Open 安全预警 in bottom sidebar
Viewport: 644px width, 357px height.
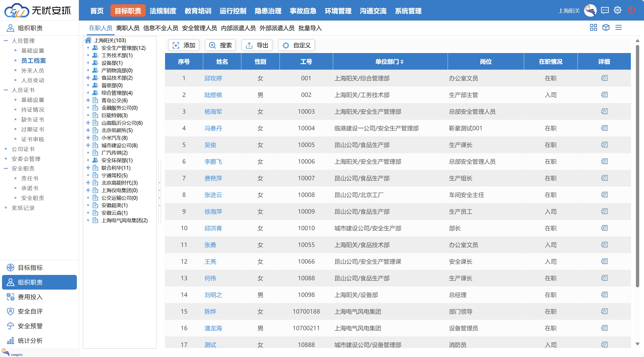pos(39,326)
